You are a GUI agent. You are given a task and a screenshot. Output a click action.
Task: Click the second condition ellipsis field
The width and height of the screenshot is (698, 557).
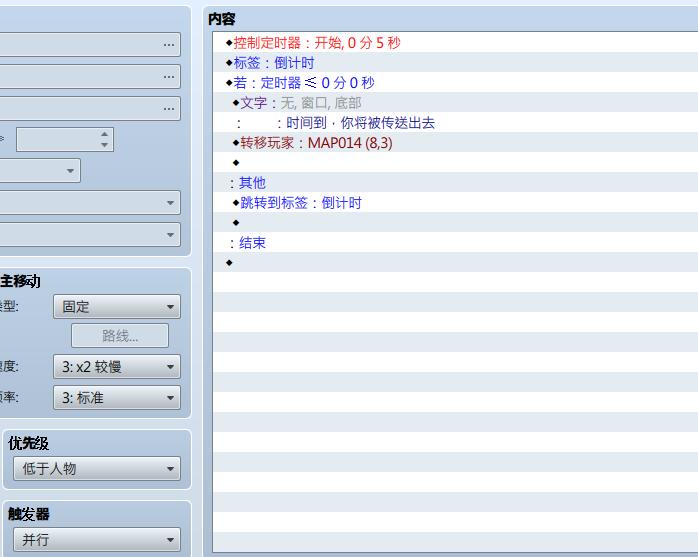click(x=90, y=77)
